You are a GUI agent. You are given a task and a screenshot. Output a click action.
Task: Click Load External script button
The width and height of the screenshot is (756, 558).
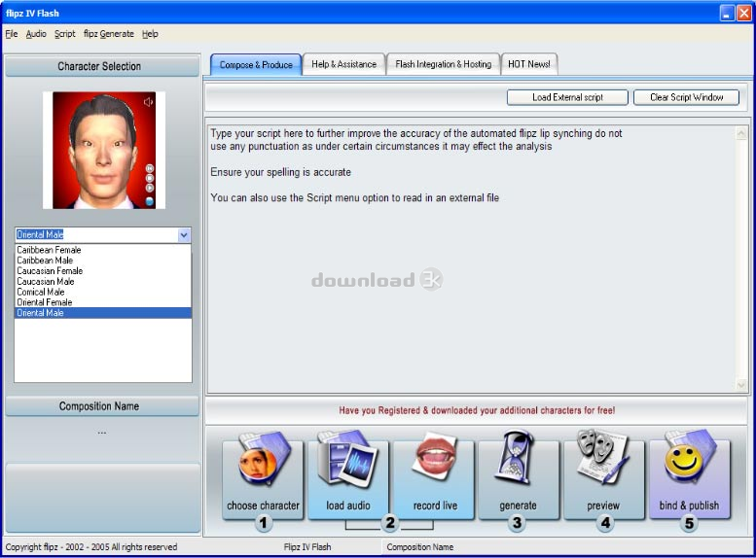coord(567,97)
